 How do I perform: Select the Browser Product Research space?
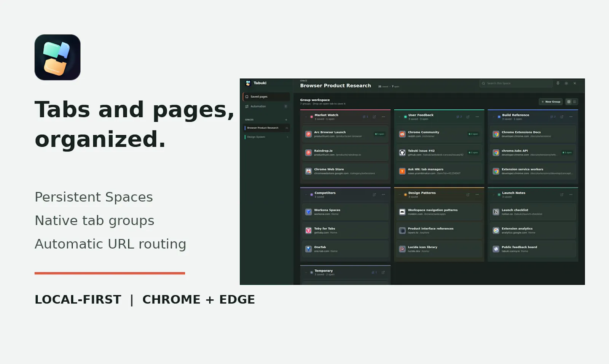[266, 128]
